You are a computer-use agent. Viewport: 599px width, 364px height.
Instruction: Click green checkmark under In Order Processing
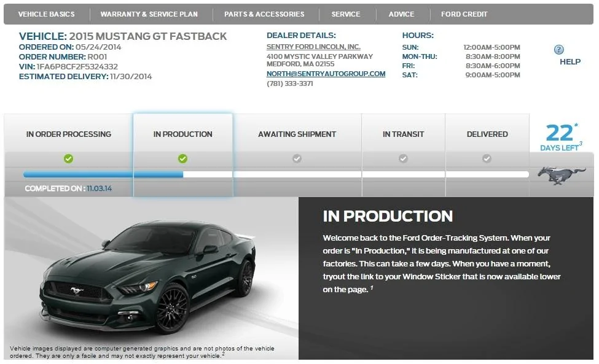pos(68,158)
